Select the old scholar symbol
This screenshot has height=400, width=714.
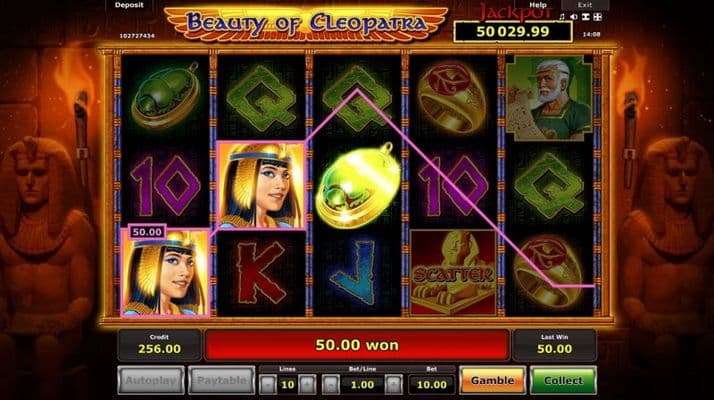(x=549, y=98)
